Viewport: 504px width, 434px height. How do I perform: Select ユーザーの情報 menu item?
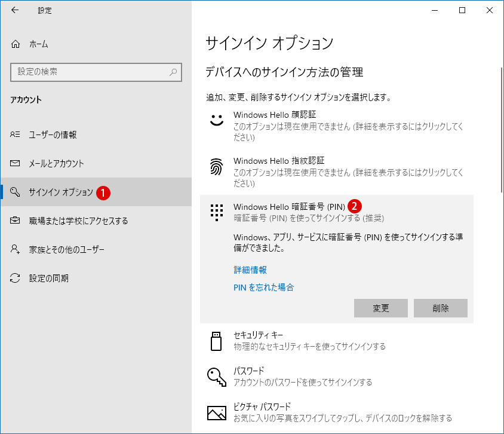pos(96,135)
